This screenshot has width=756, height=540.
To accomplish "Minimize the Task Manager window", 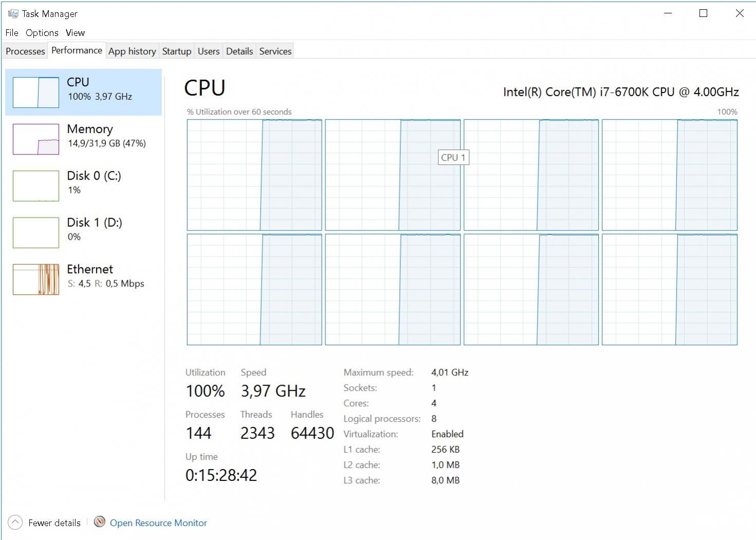I will pyautogui.click(x=668, y=13).
